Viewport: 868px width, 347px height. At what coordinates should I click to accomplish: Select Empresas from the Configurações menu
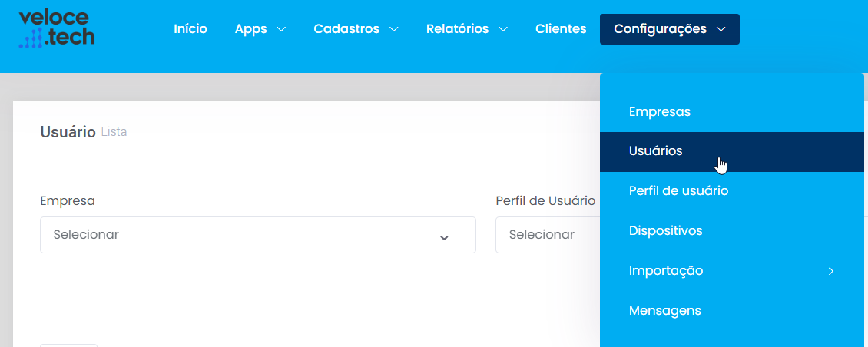[732, 112]
